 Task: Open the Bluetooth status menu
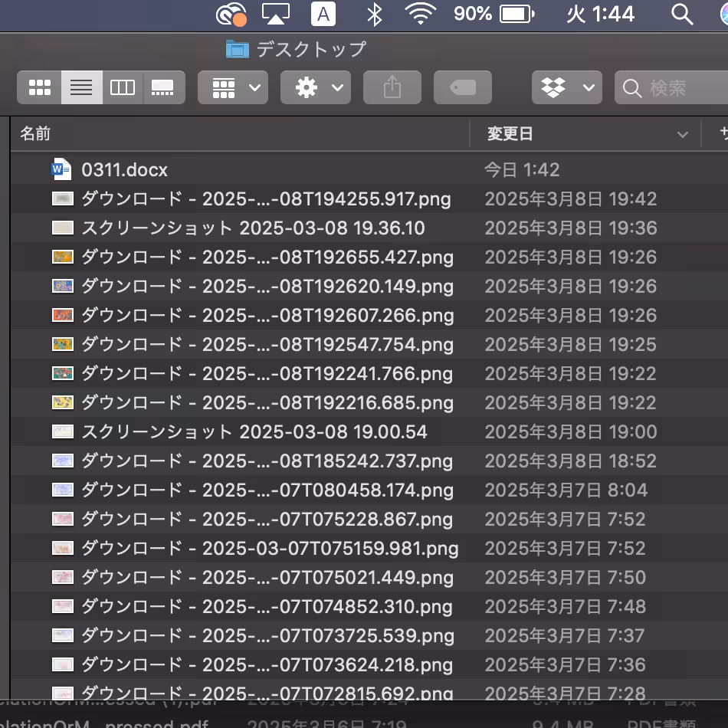point(374,14)
